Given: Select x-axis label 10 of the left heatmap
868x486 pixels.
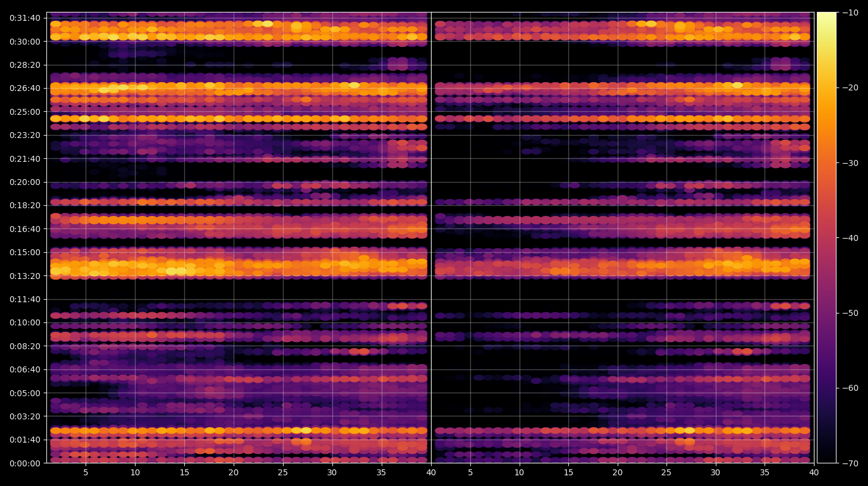Looking at the screenshot, I should pyautogui.click(x=135, y=473).
